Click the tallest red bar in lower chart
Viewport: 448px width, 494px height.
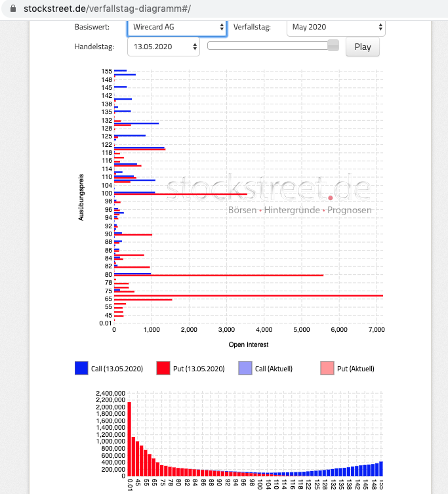(x=129, y=438)
